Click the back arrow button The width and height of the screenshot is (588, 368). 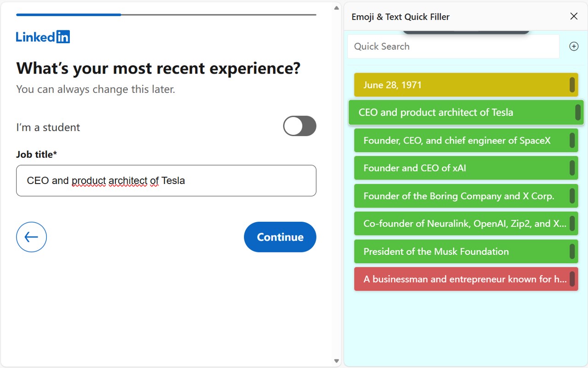tap(31, 237)
